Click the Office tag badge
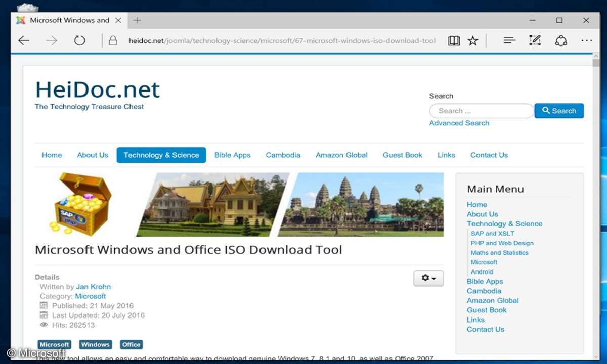607x364 pixels. [x=131, y=344]
